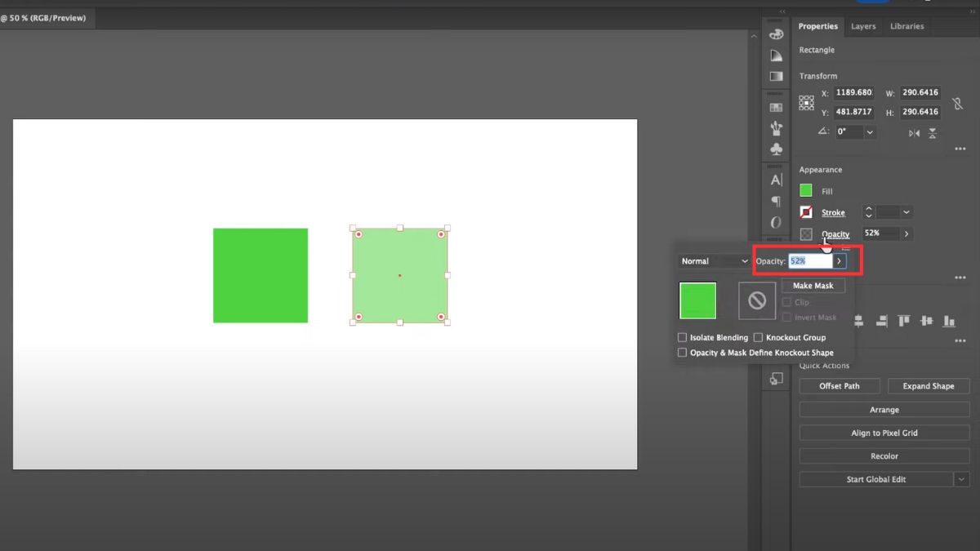Image resolution: width=980 pixels, height=551 pixels.
Task: Open the Brushes panel icon
Action: (x=777, y=128)
